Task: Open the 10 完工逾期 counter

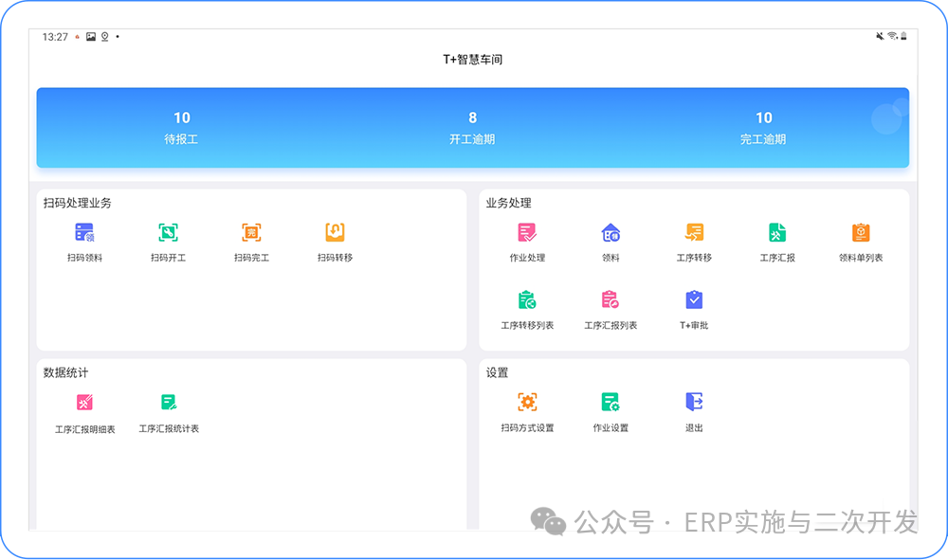Action: coord(763,127)
